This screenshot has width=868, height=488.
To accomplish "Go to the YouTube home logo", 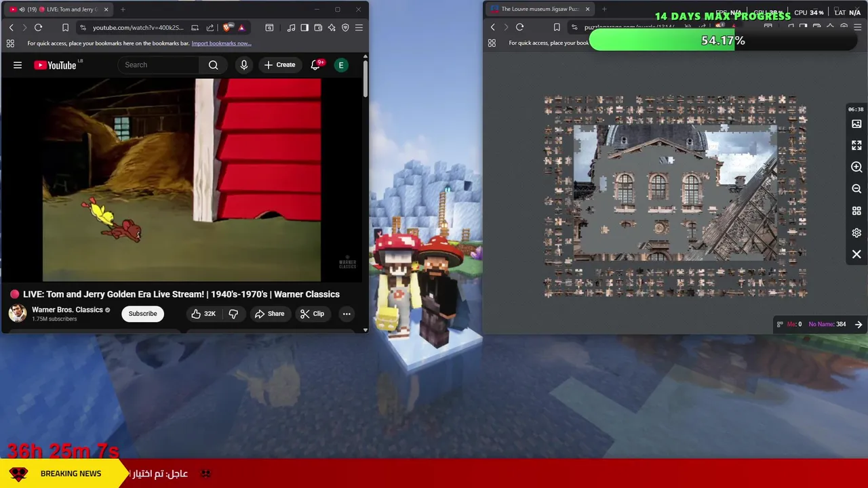I will [55, 65].
